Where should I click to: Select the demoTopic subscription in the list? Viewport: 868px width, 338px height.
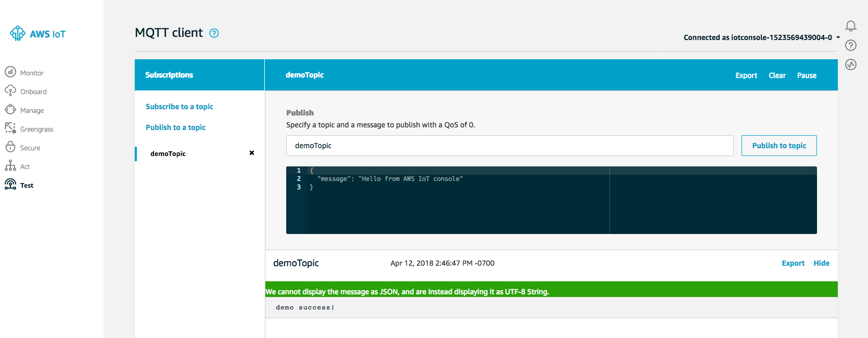pyautogui.click(x=168, y=153)
